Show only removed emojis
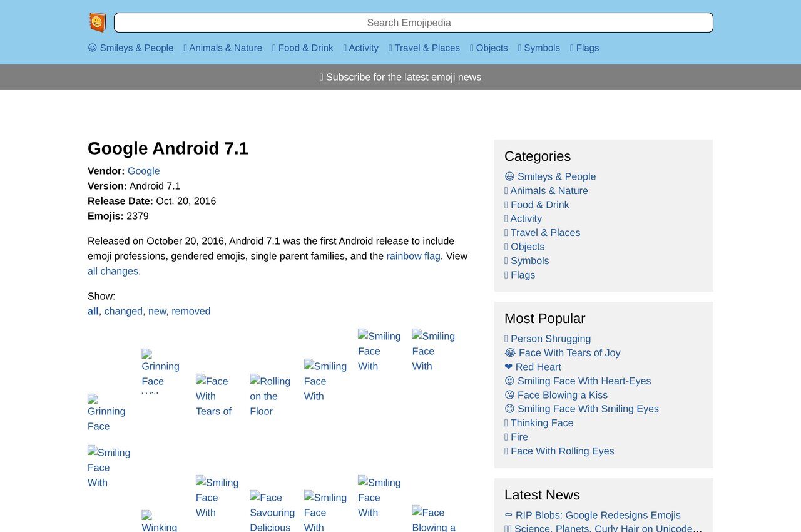This screenshot has width=801, height=532. (x=191, y=311)
